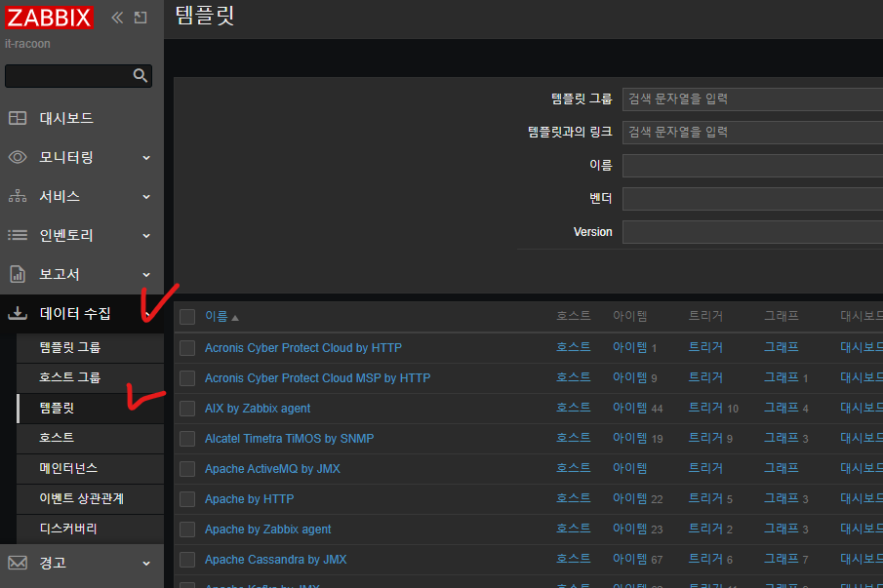
Task: Click the Zabbix logo
Action: 49,18
